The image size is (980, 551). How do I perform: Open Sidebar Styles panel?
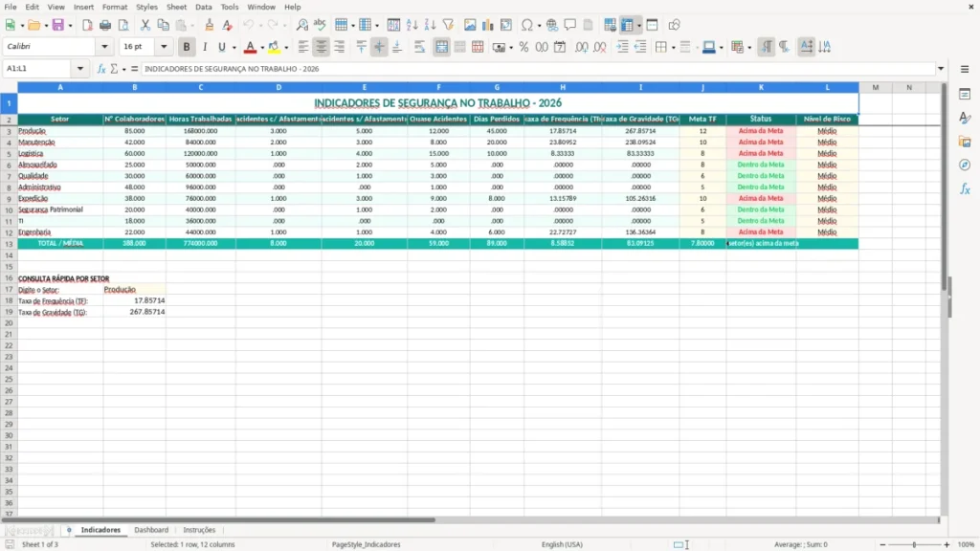[x=965, y=118]
